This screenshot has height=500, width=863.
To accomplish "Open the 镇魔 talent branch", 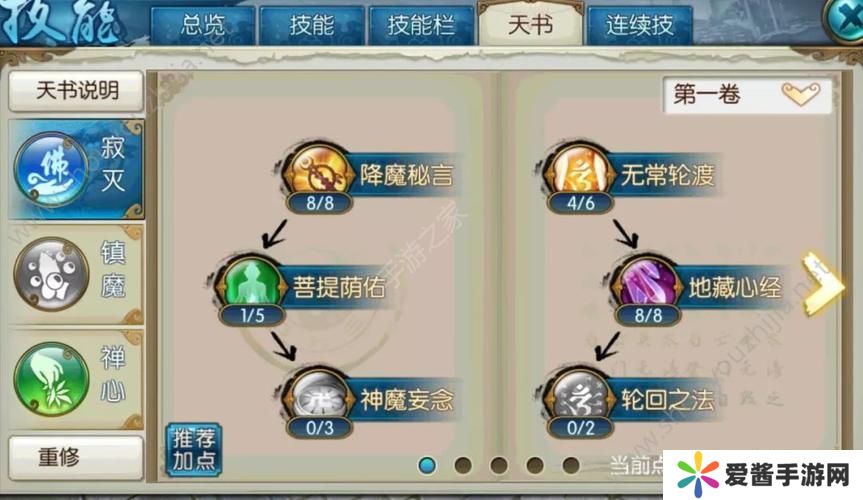I will (x=77, y=274).
